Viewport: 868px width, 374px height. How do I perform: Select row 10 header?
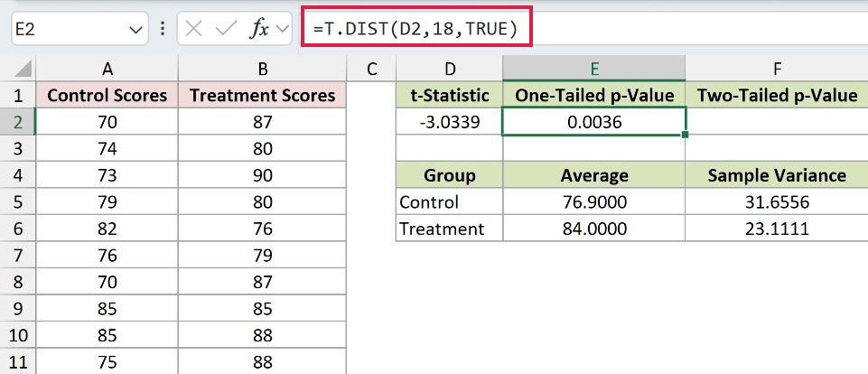(18, 335)
